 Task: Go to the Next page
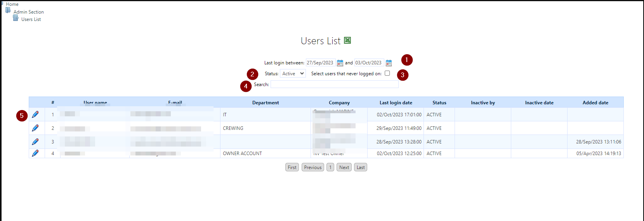coord(344,167)
